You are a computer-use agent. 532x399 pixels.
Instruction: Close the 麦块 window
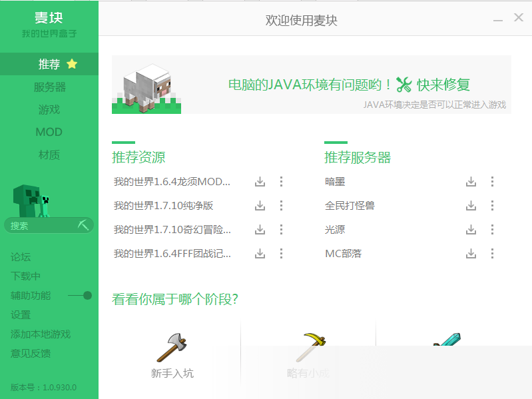pyautogui.click(x=519, y=17)
